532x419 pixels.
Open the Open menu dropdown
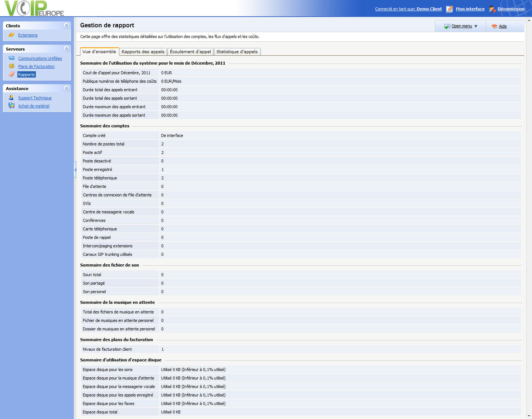(x=461, y=26)
